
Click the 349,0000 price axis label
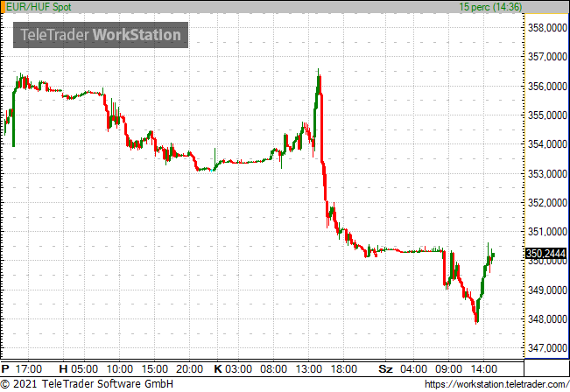point(547,290)
